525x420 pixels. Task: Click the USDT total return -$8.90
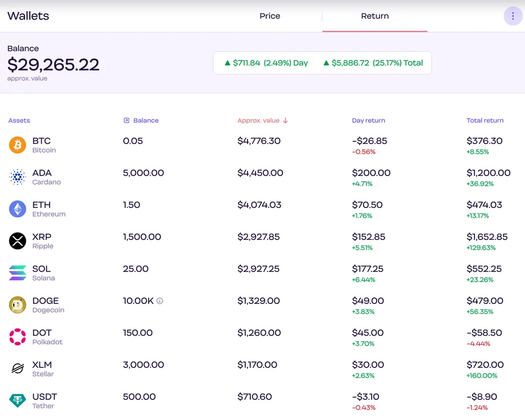pyautogui.click(x=482, y=397)
